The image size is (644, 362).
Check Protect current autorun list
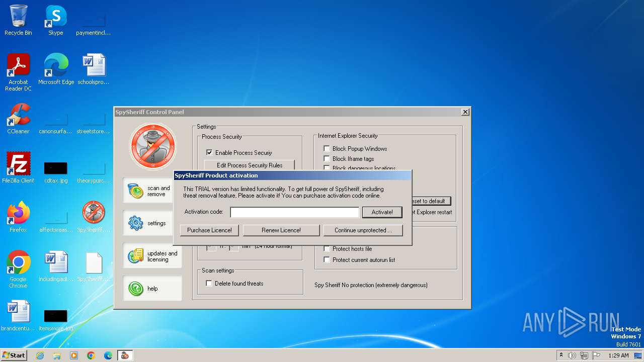click(327, 260)
